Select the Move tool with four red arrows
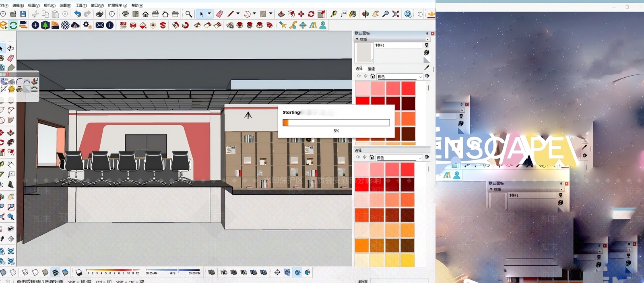 click(301, 14)
